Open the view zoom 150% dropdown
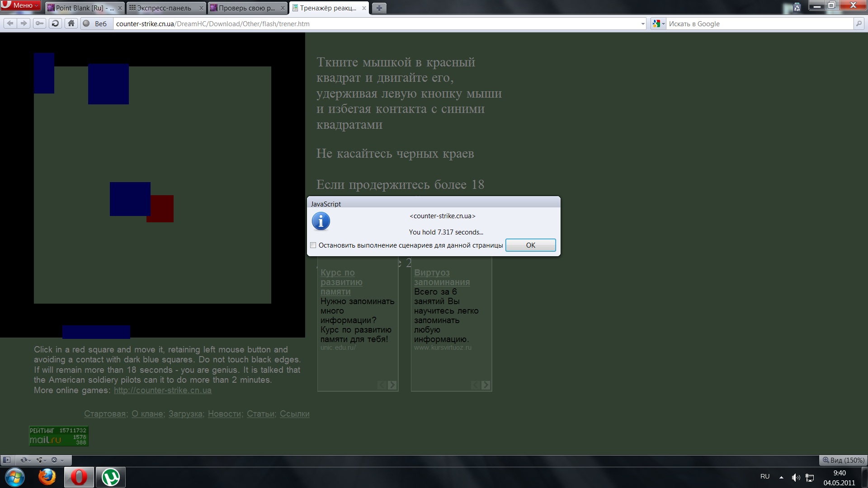The width and height of the screenshot is (868, 488). 843,460
